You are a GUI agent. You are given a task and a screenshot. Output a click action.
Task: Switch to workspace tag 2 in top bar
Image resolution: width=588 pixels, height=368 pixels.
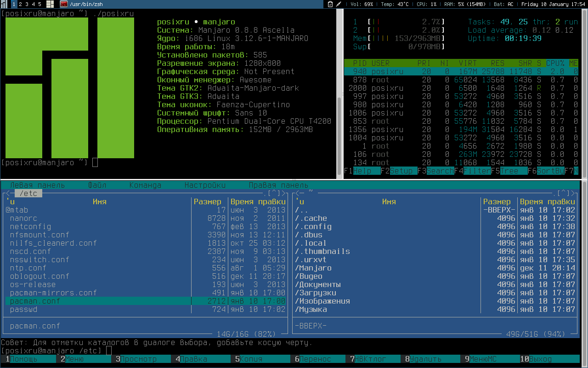coord(20,4)
